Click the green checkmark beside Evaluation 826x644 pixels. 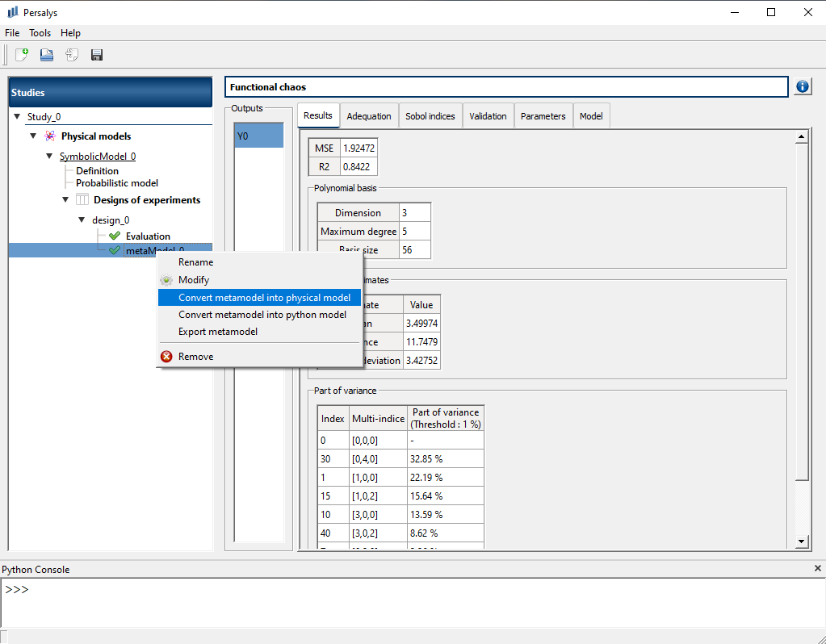pyautogui.click(x=114, y=236)
